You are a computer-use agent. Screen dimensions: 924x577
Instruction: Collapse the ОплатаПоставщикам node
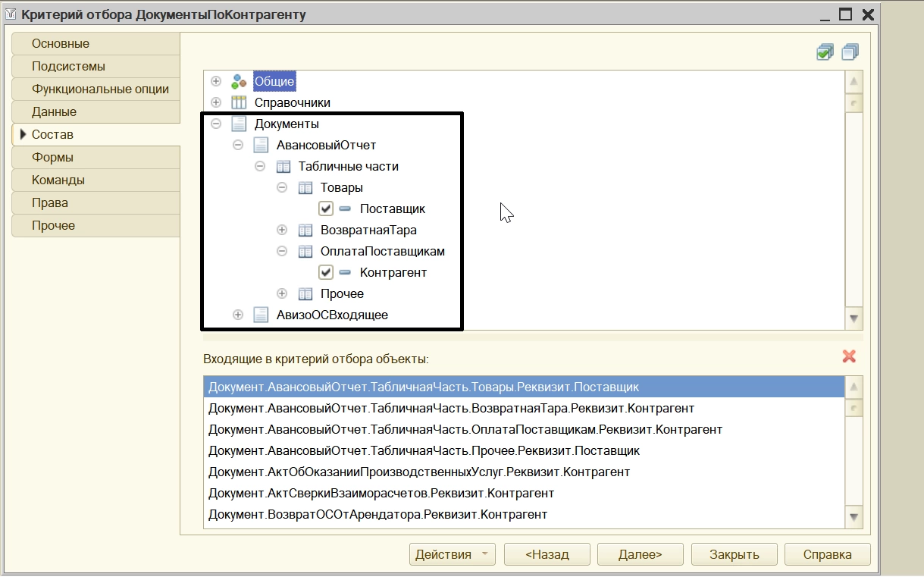tap(282, 251)
